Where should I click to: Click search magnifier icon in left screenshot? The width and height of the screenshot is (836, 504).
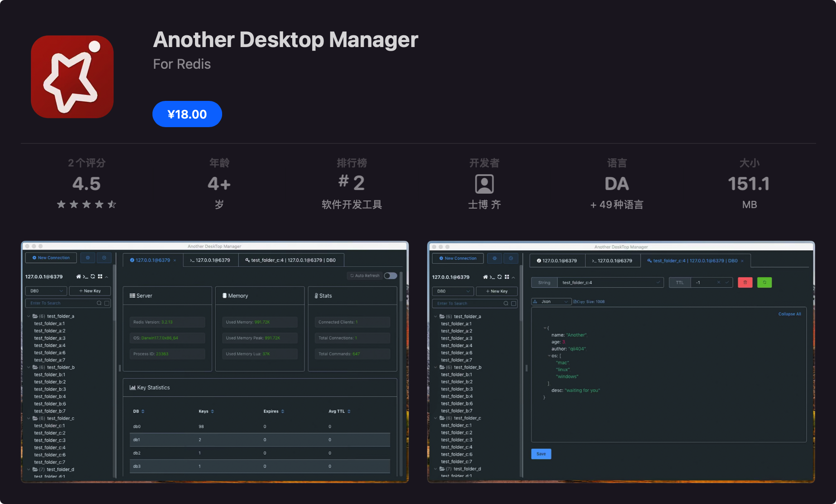point(99,303)
